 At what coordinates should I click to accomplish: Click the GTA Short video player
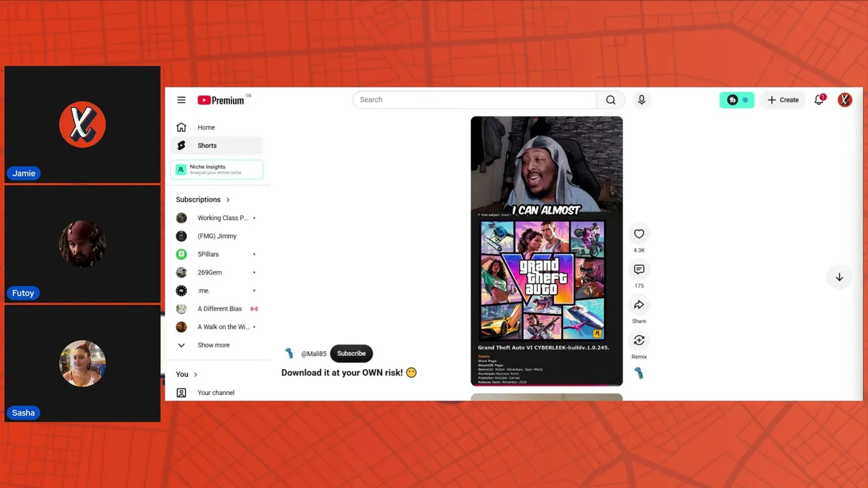tap(547, 251)
